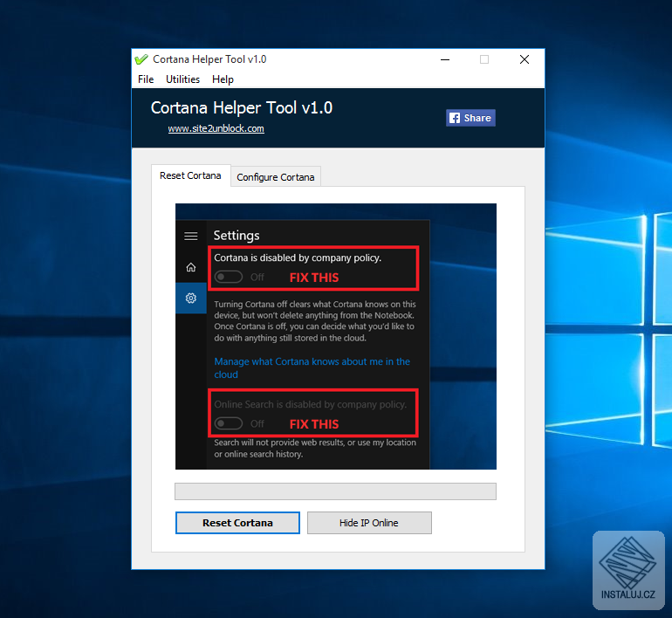The width and height of the screenshot is (672, 618).
Task: Minimize the Cortana Helper Tool window
Action: [x=445, y=59]
